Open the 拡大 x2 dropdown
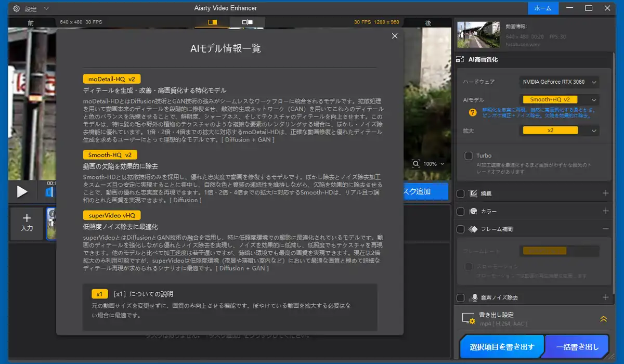Screen dimensions: 624x364 click(x=559, y=130)
